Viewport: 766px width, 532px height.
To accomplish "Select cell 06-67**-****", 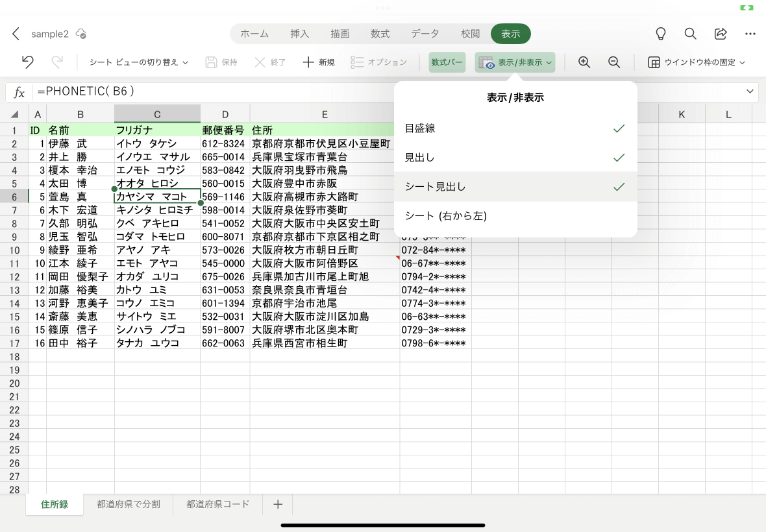I will pyautogui.click(x=436, y=263).
